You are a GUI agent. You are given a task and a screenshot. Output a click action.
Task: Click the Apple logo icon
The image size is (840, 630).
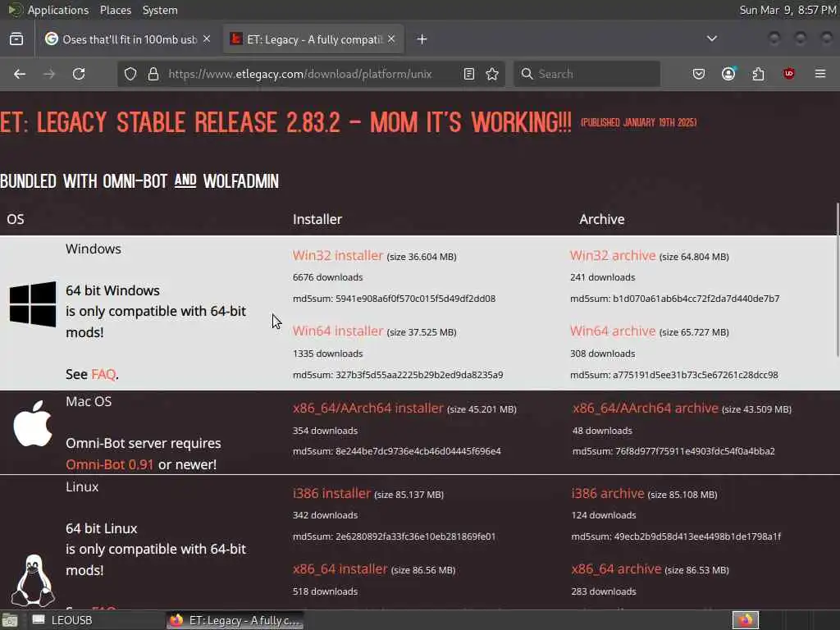pos(33,423)
